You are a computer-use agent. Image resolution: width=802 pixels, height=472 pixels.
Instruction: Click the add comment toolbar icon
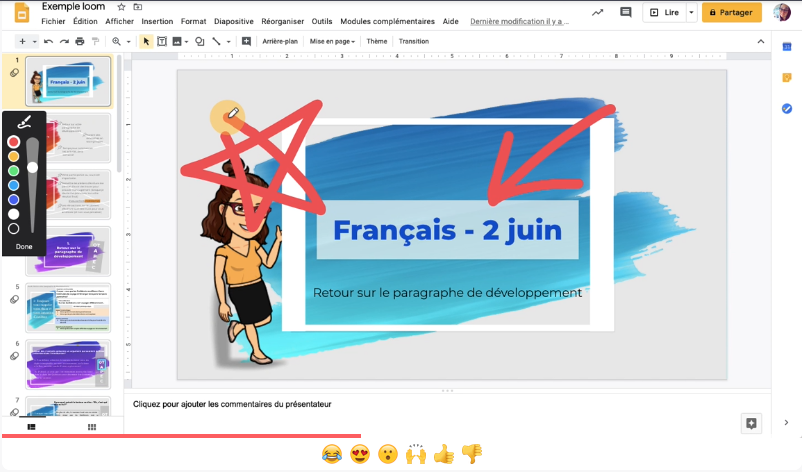[x=245, y=41]
